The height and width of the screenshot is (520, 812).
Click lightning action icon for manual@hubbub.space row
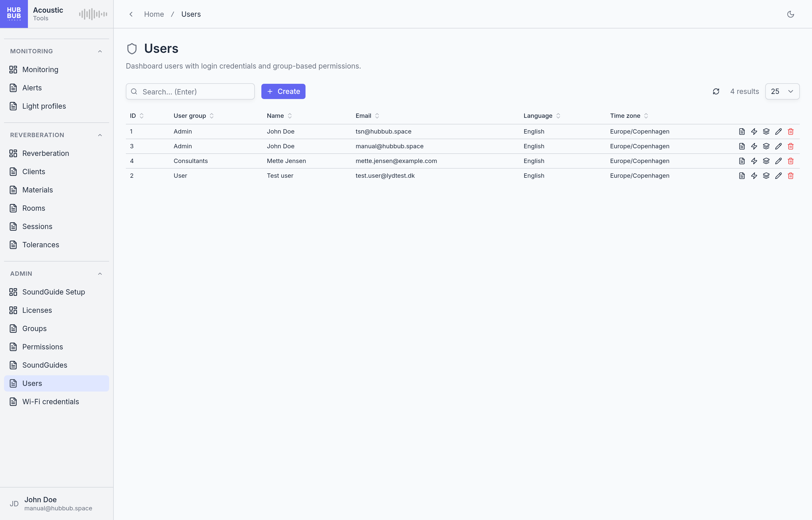tap(754, 146)
